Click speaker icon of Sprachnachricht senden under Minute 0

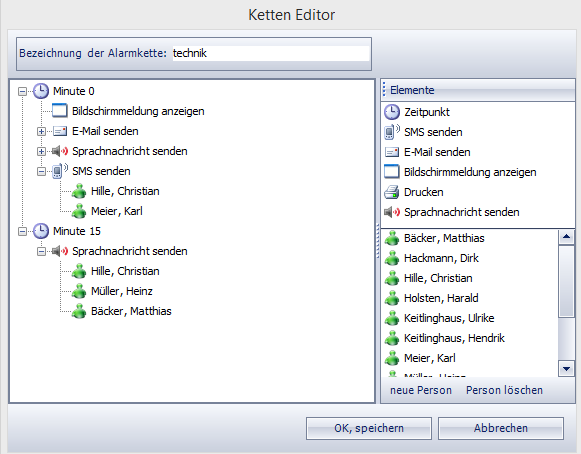60,151
